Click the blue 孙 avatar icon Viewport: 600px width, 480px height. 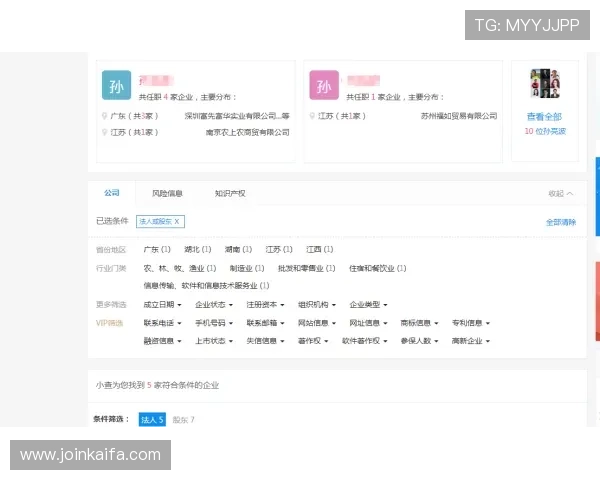pyautogui.click(x=116, y=85)
